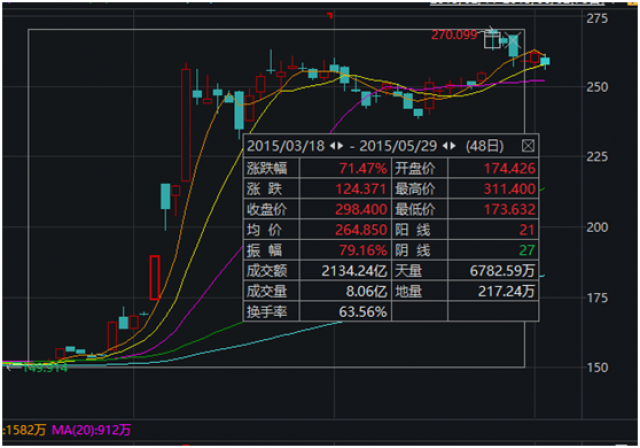
Task: Click the 涨跌幅 71.47% value
Action: (x=363, y=166)
